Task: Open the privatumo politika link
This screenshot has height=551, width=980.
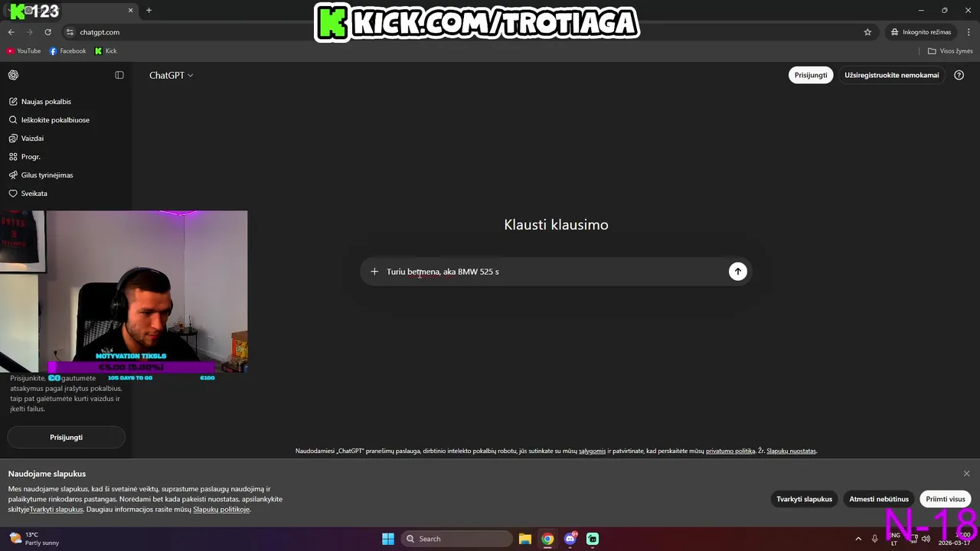Action: pyautogui.click(x=730, y=452)
